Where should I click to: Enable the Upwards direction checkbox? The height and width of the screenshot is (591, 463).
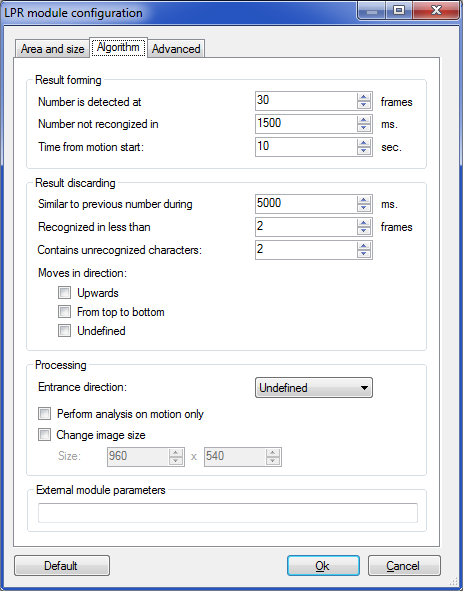tap(64, 292)
